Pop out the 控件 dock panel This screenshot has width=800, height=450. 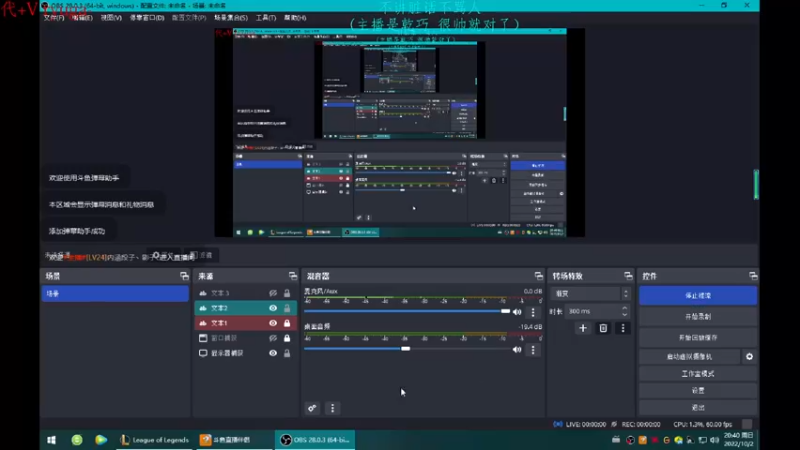coord(753,276)
